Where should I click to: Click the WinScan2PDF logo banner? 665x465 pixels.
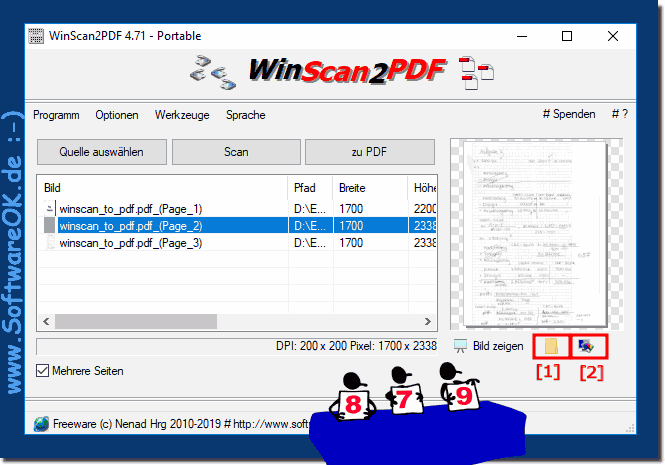[x=347, y=70]
